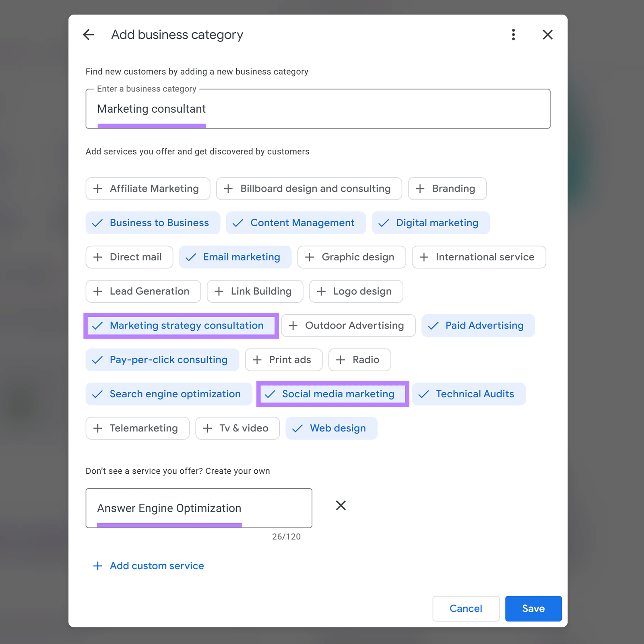Image resolution: width=644 pixels, height=644 pixels.
Task: Cancel the category changes
Action: point(466,609)
